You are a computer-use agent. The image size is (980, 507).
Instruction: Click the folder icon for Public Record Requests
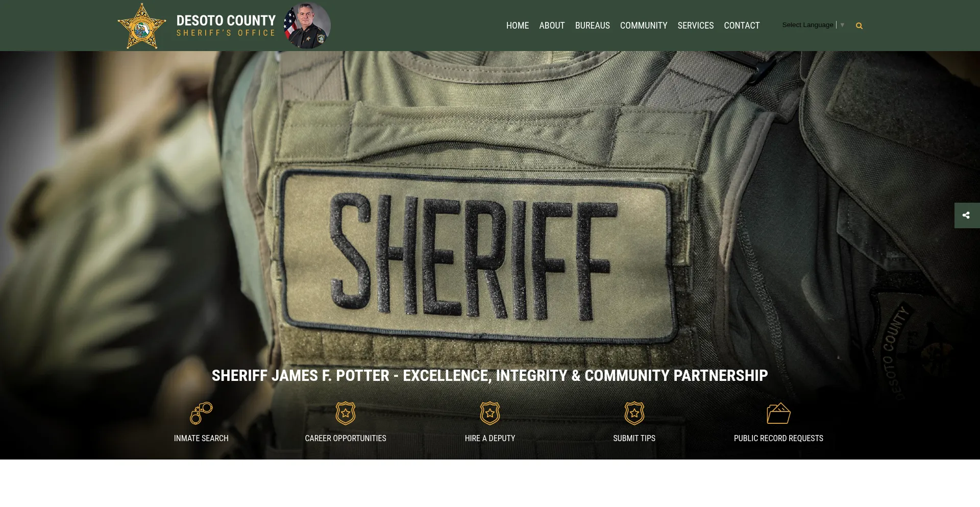pos(778,413)
